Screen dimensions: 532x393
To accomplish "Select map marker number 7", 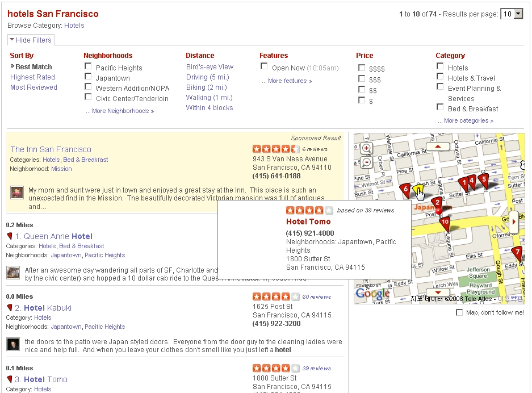I will click(x=517, y=253).
